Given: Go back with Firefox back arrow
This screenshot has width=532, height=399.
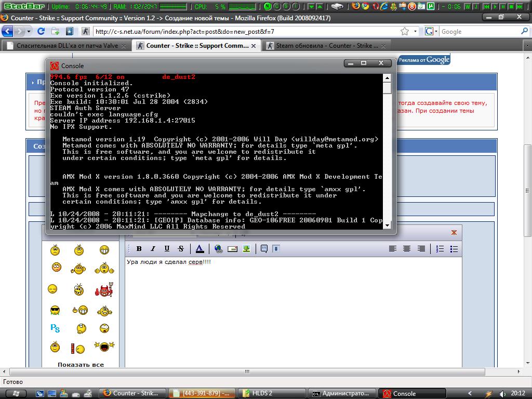Looking at the screenshot, I should tap(7, 32).
